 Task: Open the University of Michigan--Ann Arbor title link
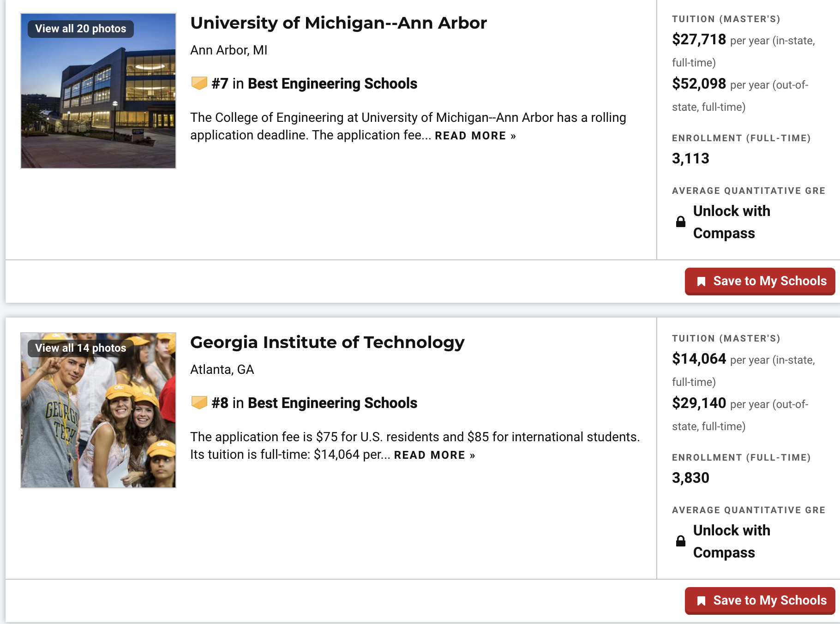[338, 23]
